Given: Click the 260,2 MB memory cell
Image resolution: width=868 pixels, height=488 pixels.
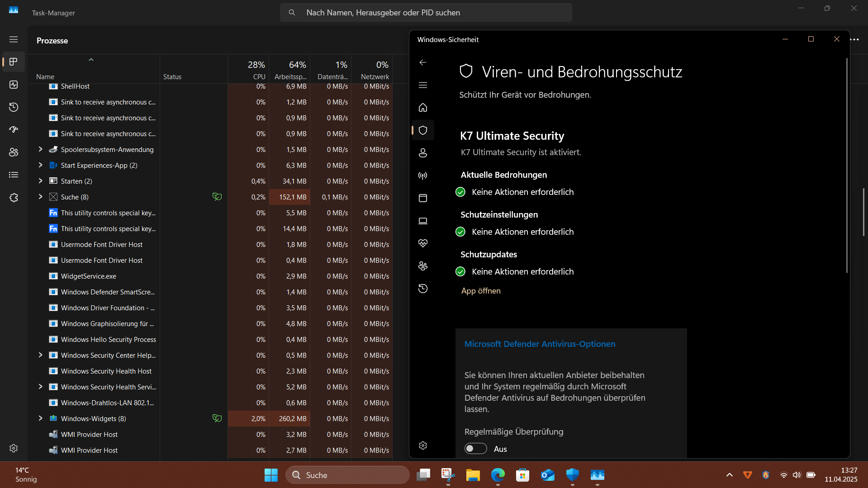Looking at the screenshot, I should pyautogui.click(x=289, y=418).
